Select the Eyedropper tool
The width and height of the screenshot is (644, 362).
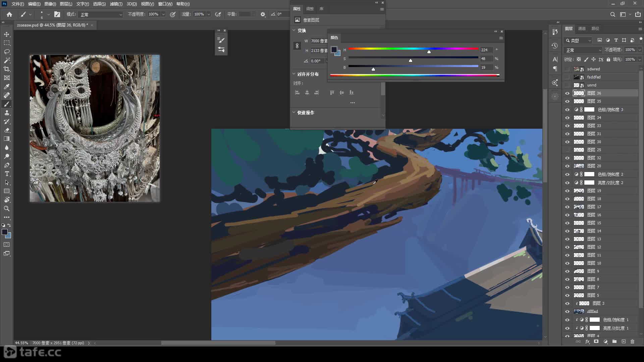tap(7, 86)
